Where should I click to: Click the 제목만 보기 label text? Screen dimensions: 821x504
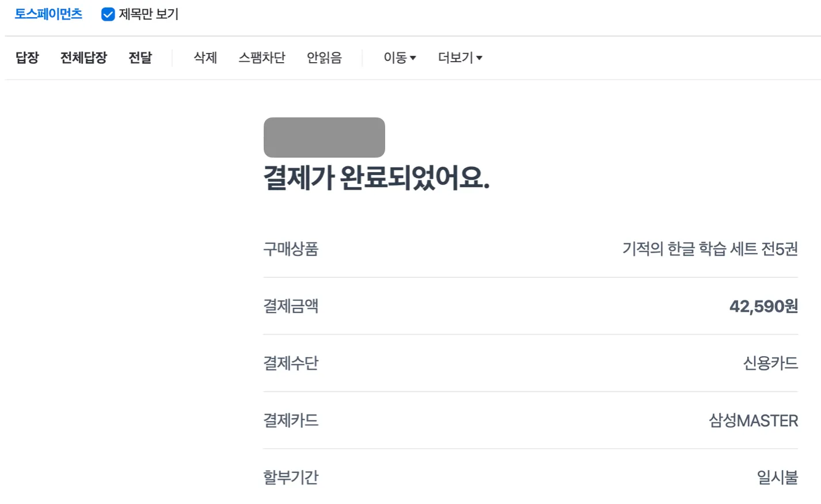tap(149, 14)
